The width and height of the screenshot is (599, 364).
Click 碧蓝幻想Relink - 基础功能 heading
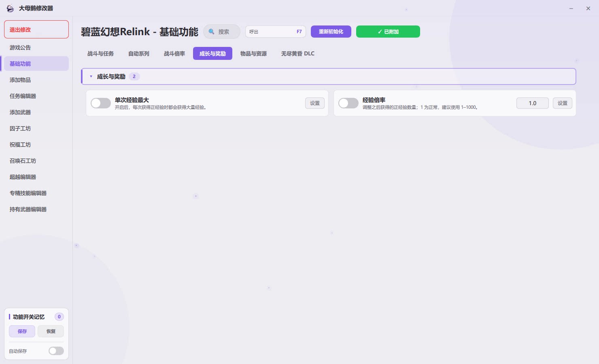click(x=140, y=32)
